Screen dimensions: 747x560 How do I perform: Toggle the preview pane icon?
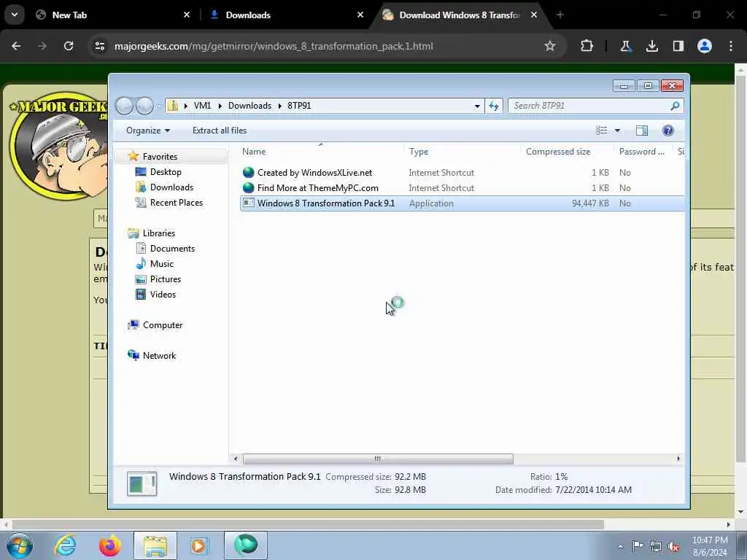click(642, 131)
